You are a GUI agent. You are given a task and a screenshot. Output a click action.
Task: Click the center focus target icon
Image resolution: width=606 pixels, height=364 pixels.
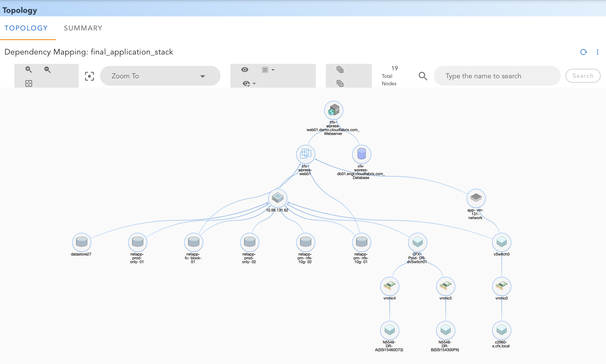tap(89, 76)
